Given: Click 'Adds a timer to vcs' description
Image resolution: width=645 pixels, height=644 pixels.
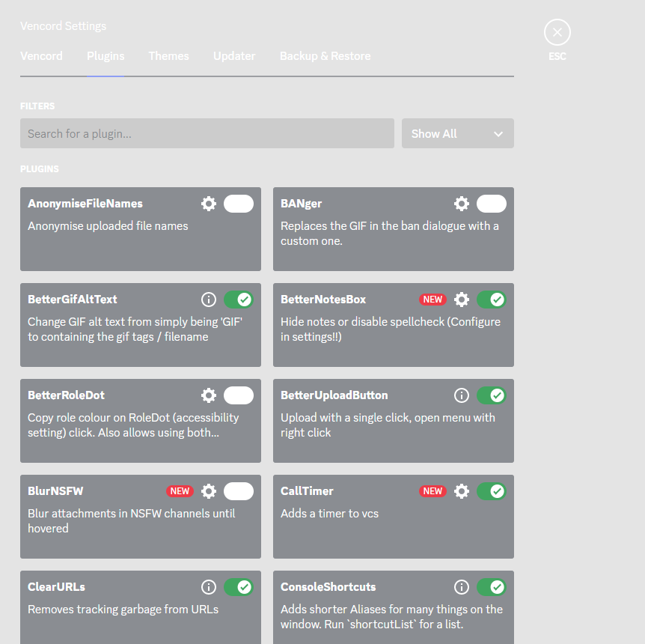Looking at the screenshot, I should pyautogui.click(x=329, y=514).
